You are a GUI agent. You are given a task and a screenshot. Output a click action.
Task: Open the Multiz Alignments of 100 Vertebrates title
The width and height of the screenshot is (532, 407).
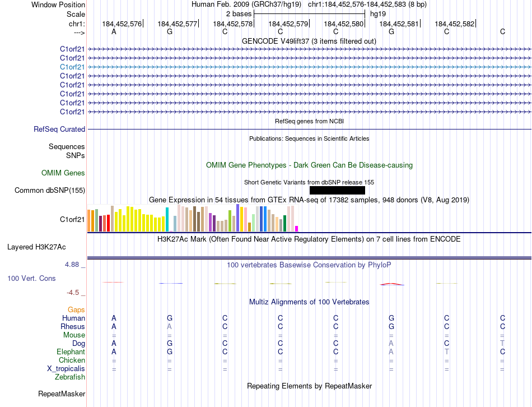click(309, 302)
